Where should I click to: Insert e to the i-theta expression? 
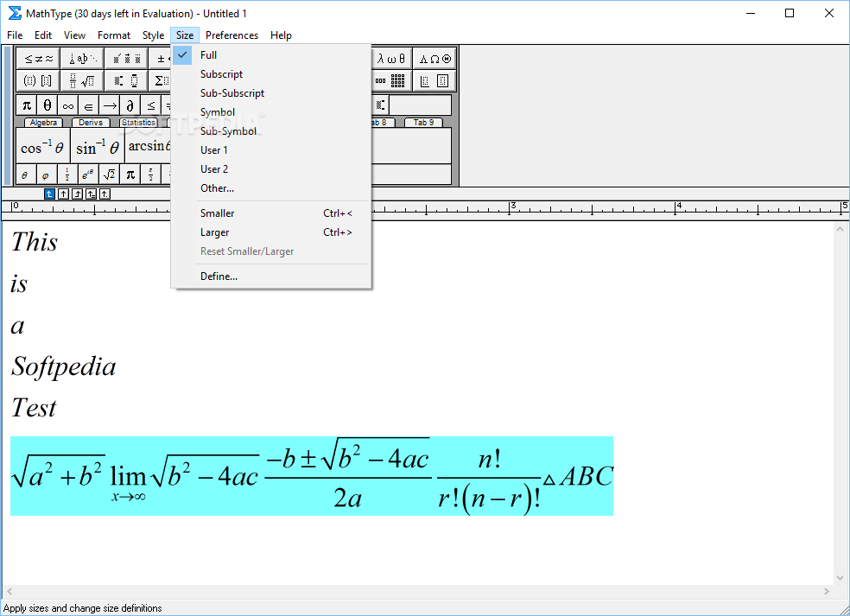pyautogui.click(x=88, y=175)
